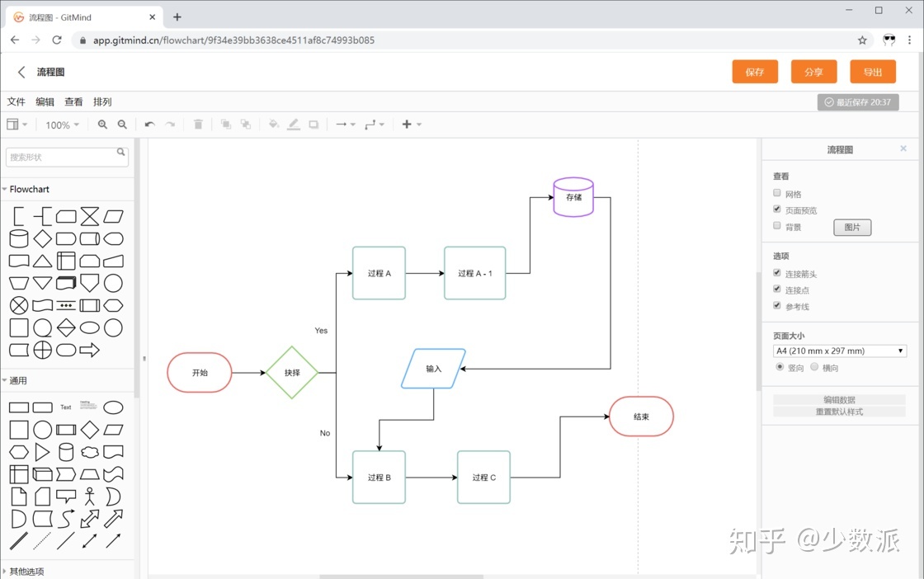Click the search icon in shape search box
Image resolution: width=924 pixels, height=579 pixels.
121,153
